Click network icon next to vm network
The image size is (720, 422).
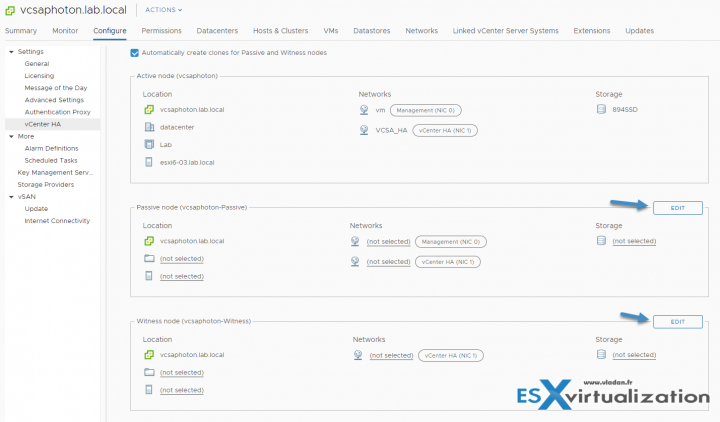point(364,110)
